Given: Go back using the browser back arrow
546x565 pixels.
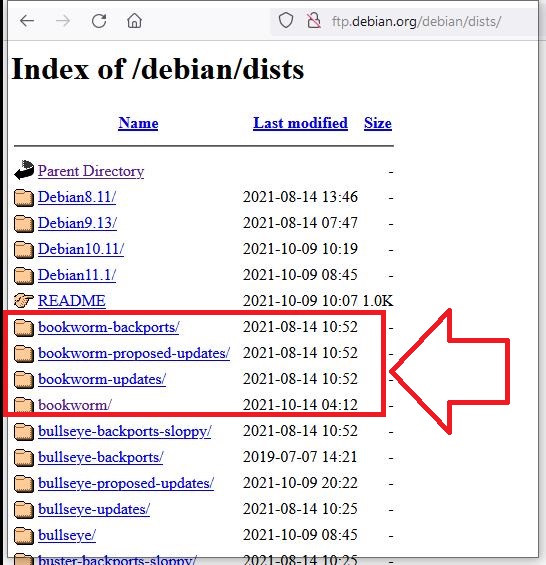Looking at the screenshot, I should click(27, 21).
